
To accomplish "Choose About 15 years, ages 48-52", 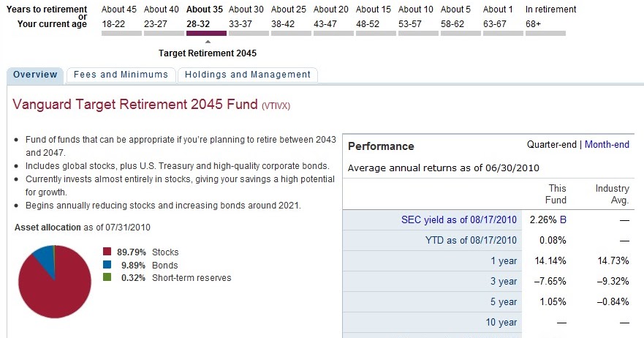I will 376,19.
